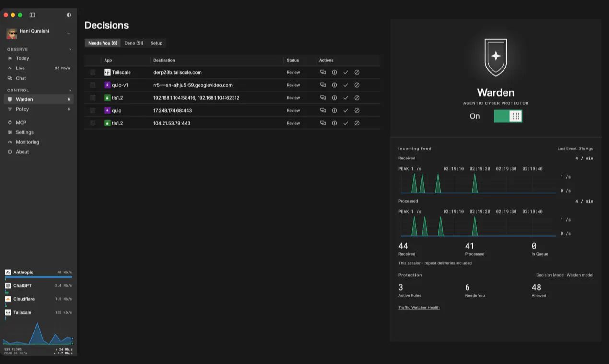Screen dimensions: 609x364
Task: Sort by the App column header
Action: (x=108, y=60)
